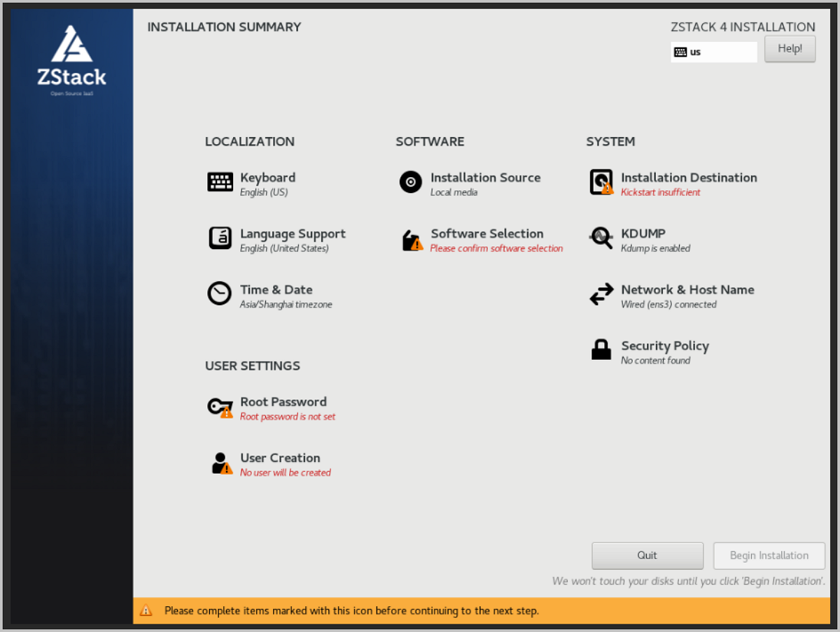Image resolution: width=840 pixels, height=632 pixels.
Task: Select the Root Password key icon
Action: 220,407
